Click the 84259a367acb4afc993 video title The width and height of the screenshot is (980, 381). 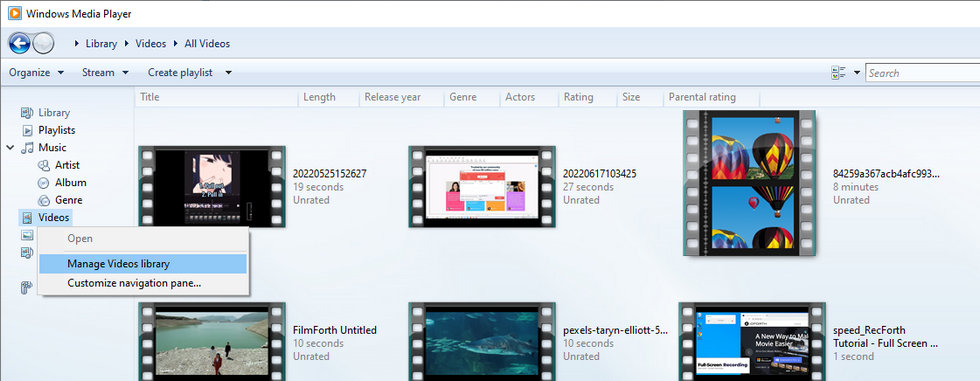pyautogui.click(x=886, y=174)
